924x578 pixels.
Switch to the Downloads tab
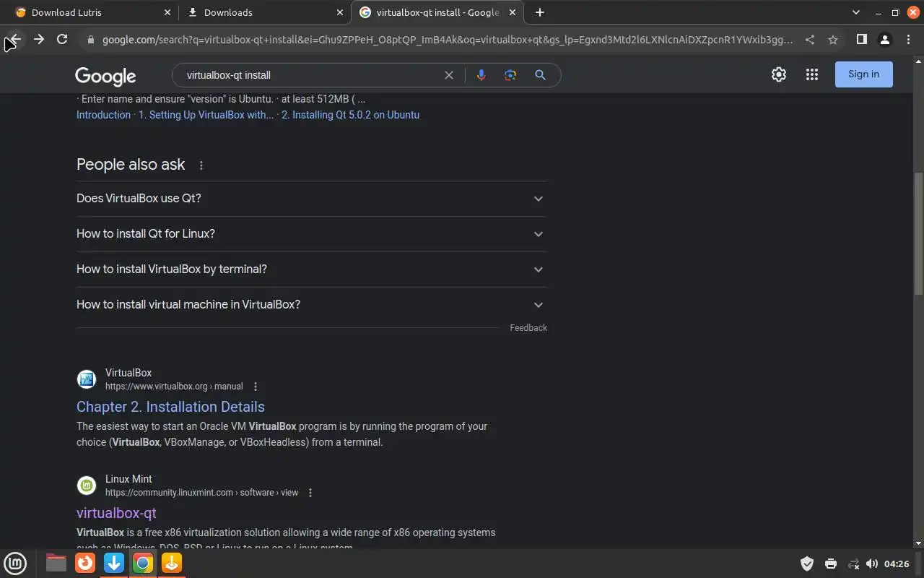click(264, 12)
